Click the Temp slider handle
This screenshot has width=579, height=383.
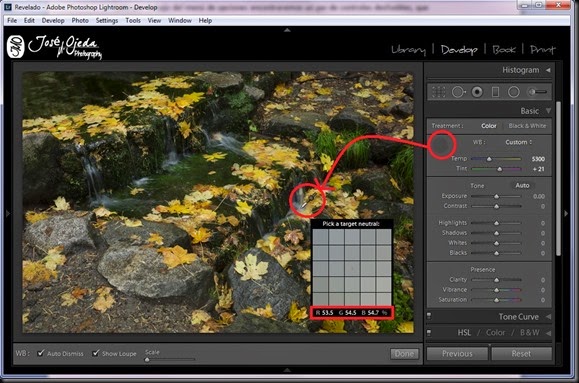point(489,159)
